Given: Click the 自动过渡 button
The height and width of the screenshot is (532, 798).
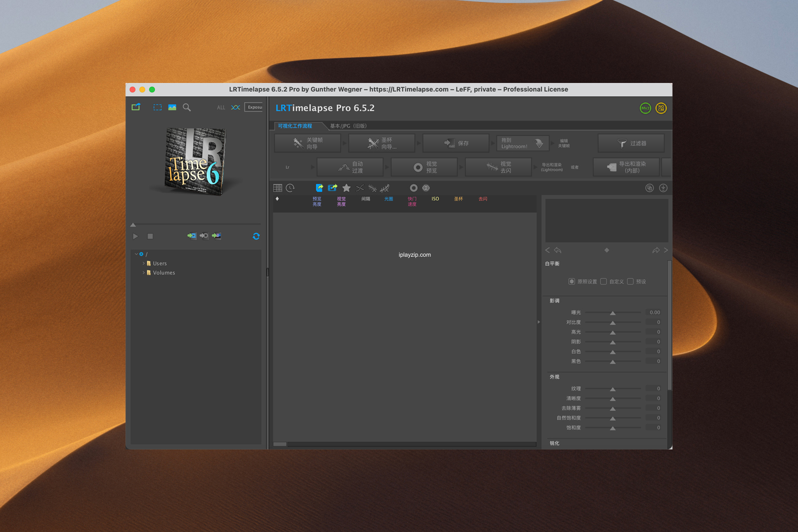Looking at the screenshot, I should pos(350,167).
